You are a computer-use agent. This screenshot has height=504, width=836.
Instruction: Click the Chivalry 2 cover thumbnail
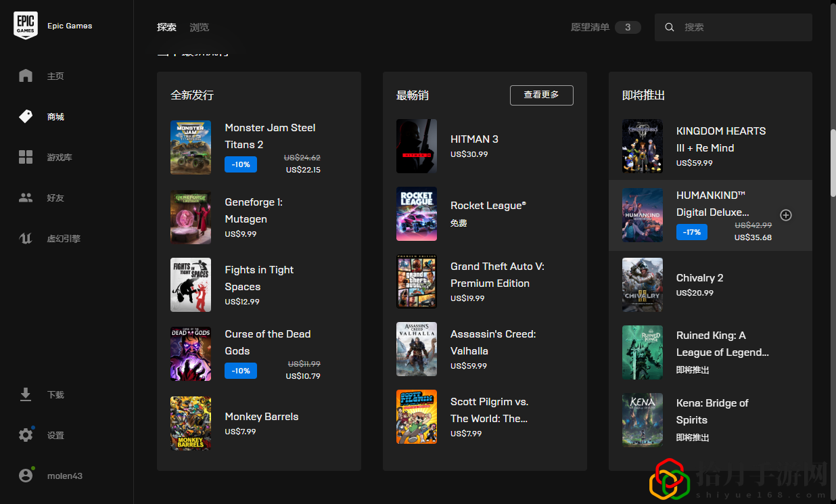tap(643, 285)
